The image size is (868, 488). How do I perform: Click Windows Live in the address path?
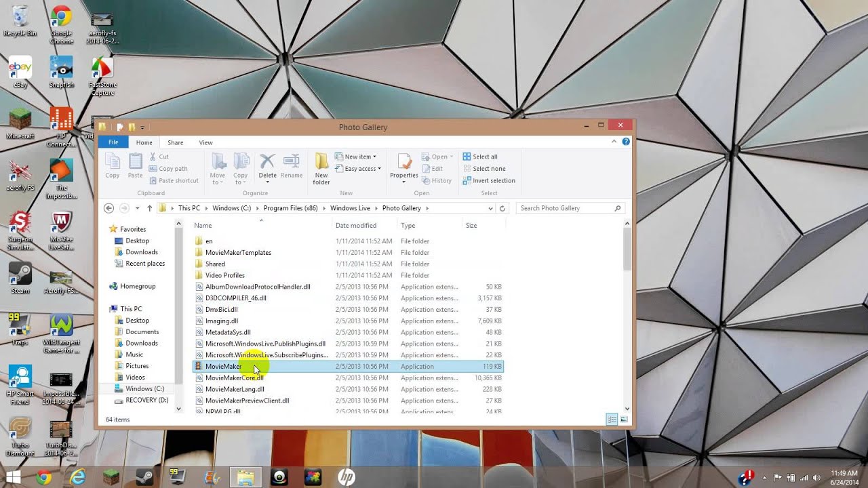pos(350,208)
